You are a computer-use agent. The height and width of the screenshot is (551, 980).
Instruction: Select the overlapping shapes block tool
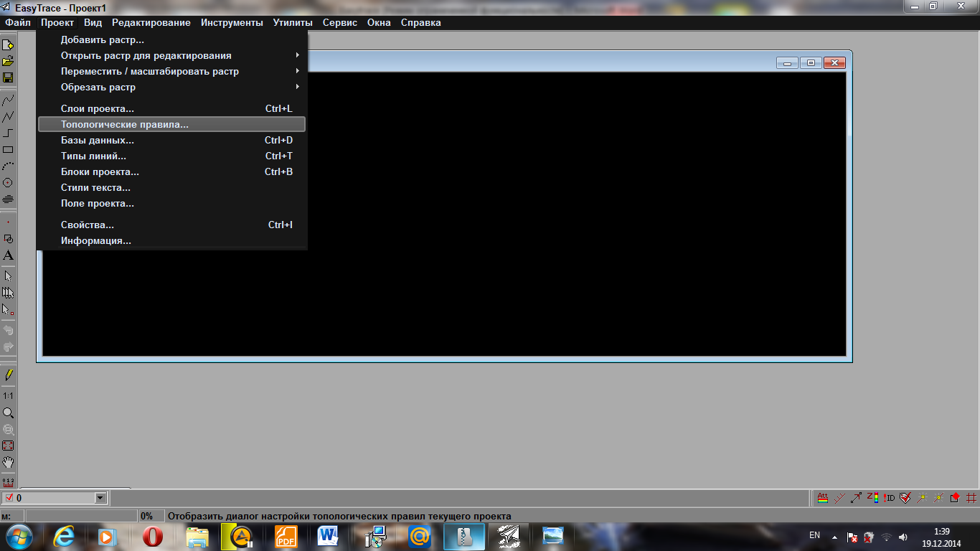[x=8, y=238]
